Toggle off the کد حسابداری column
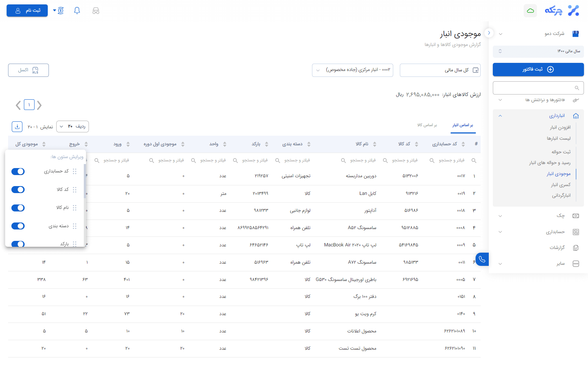 pyautogui.click(x=18, y=171)
